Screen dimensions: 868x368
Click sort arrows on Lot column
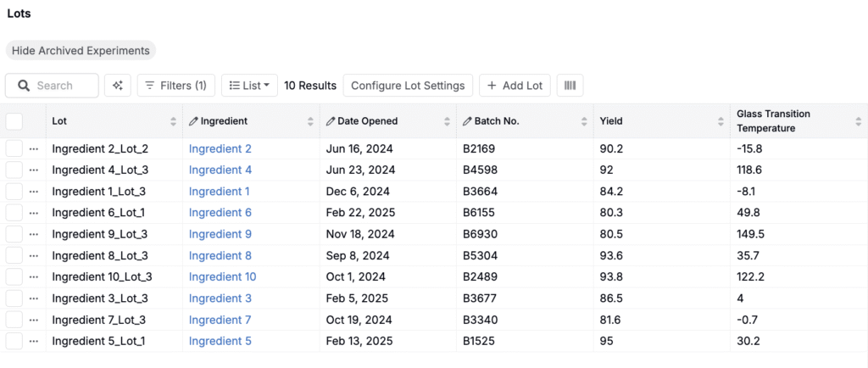point(174,121)
